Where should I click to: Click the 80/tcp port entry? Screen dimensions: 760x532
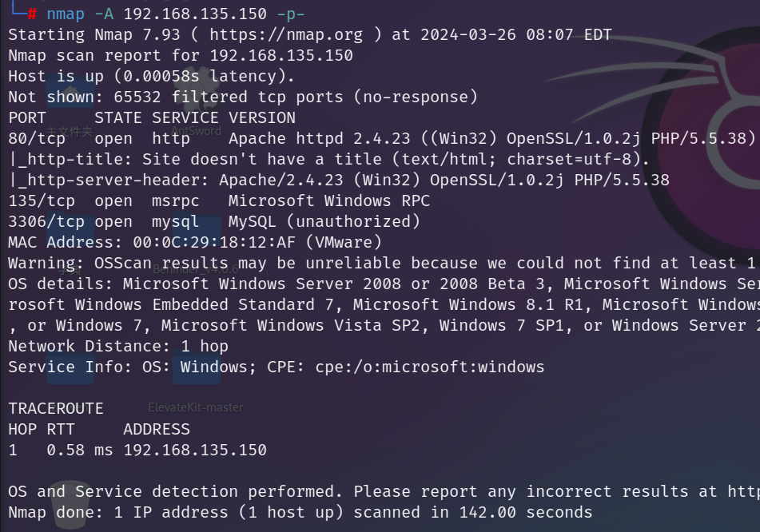[37, 138]
